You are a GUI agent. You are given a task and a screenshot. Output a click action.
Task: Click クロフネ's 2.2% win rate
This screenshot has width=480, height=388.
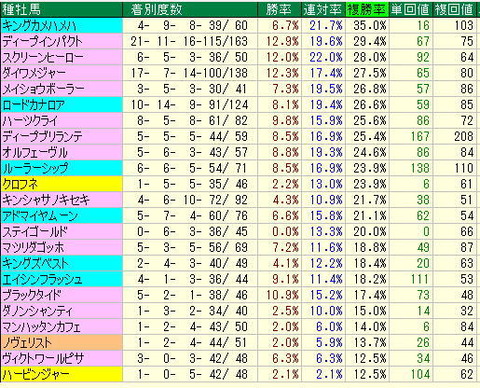click(285, 184)
